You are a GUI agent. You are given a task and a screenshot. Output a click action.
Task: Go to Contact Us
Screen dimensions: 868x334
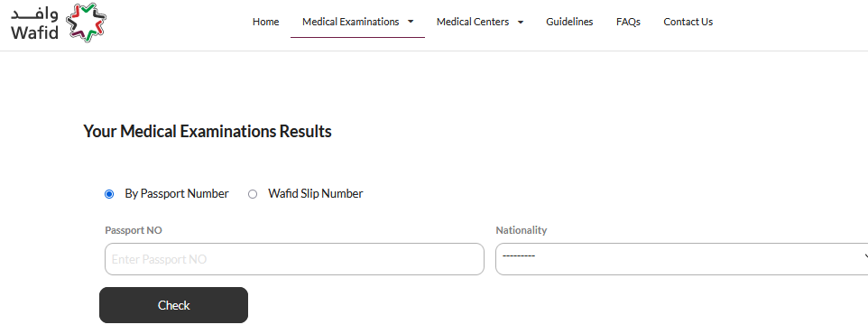pos(688,22)
